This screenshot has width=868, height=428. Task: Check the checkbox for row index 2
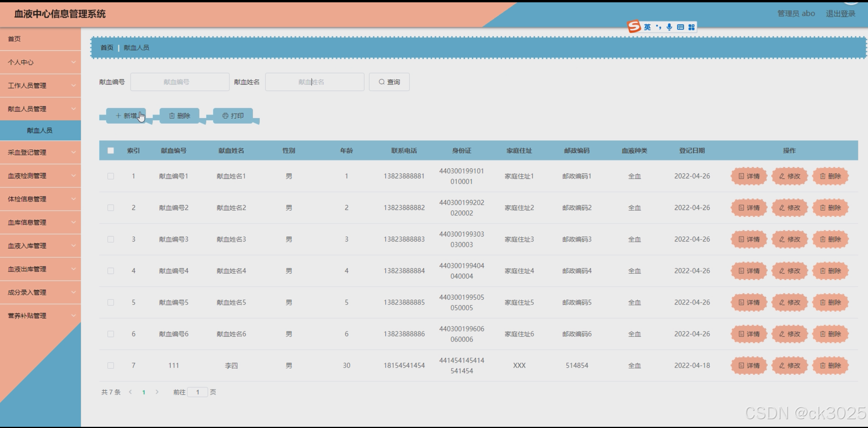coord(111,208)
